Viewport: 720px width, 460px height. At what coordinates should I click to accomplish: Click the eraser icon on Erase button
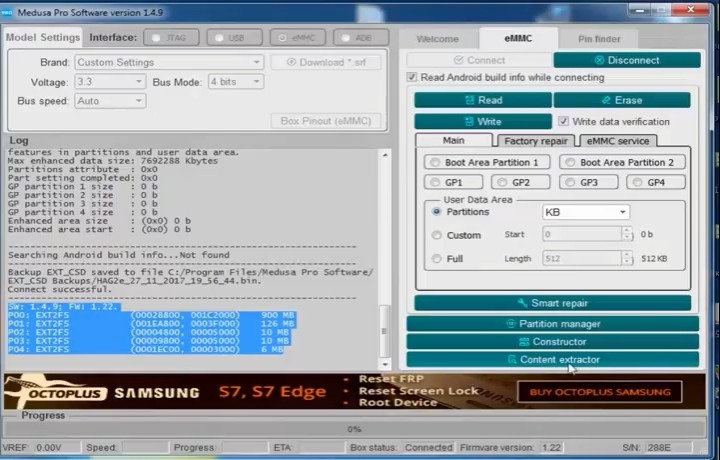tap(606, 100)
